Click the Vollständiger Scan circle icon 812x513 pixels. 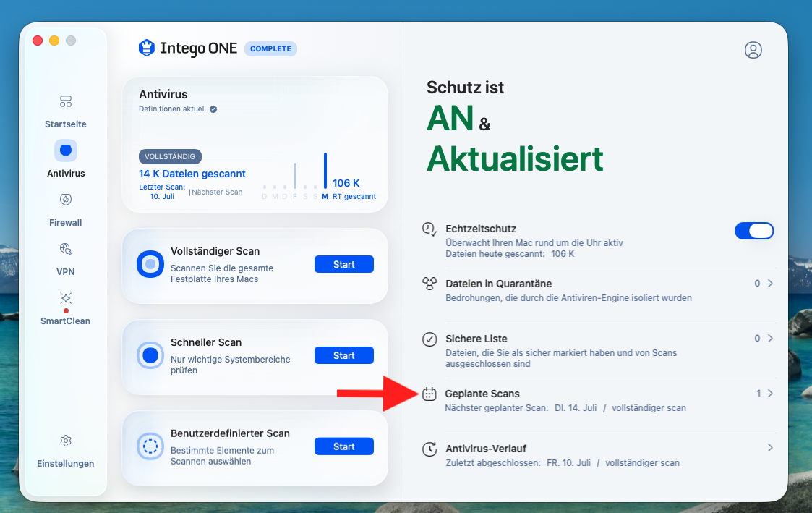[150, 264]
